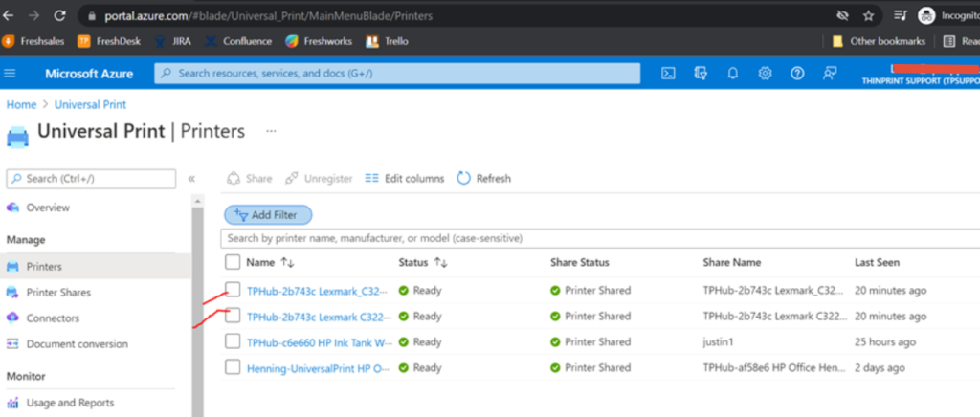The image size is (980, 417).
Task: Check the TPHub-2b743c Lexmark_C32 row checkbox
Action: tap(233, 289)
